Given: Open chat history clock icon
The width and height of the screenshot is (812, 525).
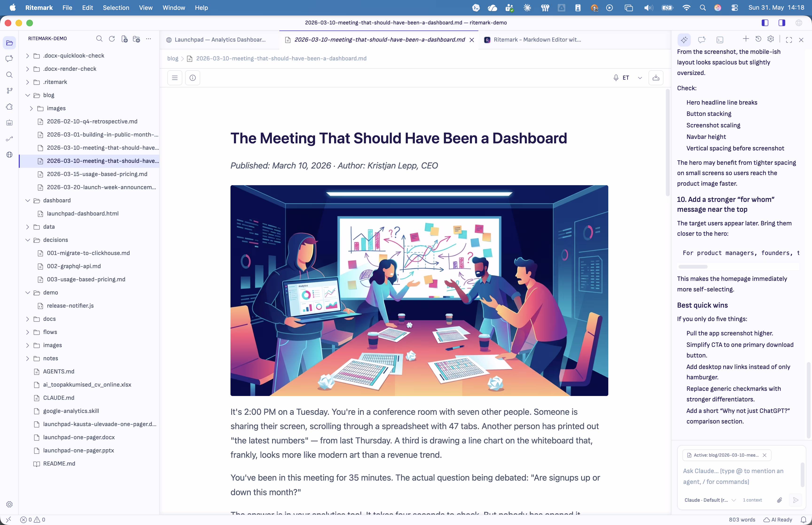Looking at the screenshot, I should (758, 39).
